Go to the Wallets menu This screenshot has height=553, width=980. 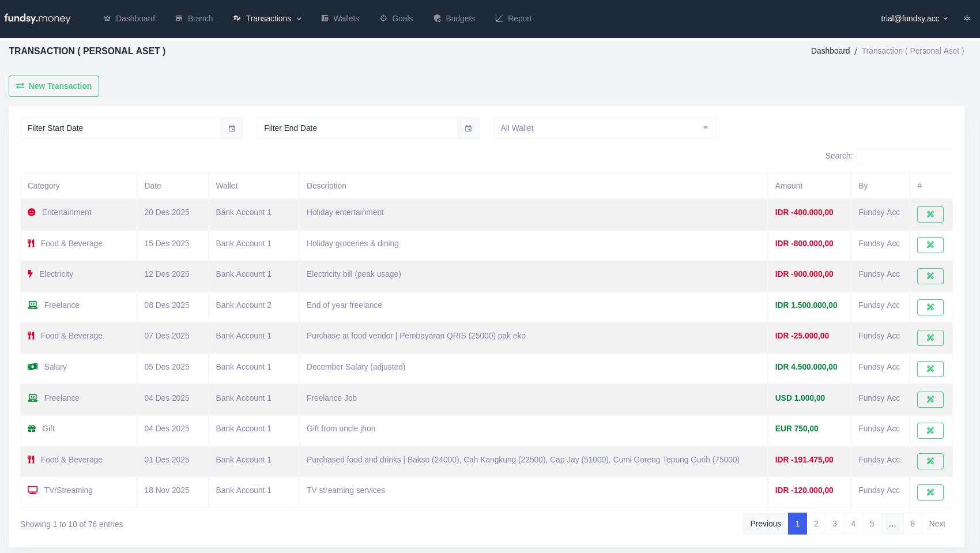(x=340, y=18)
